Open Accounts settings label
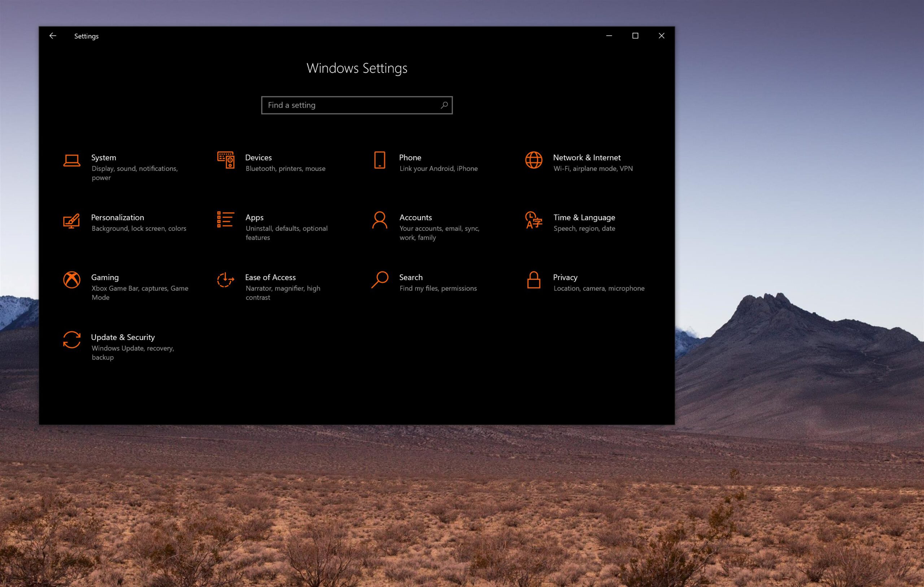The height and width of the screenshot is (587, 924). (415, 217)
